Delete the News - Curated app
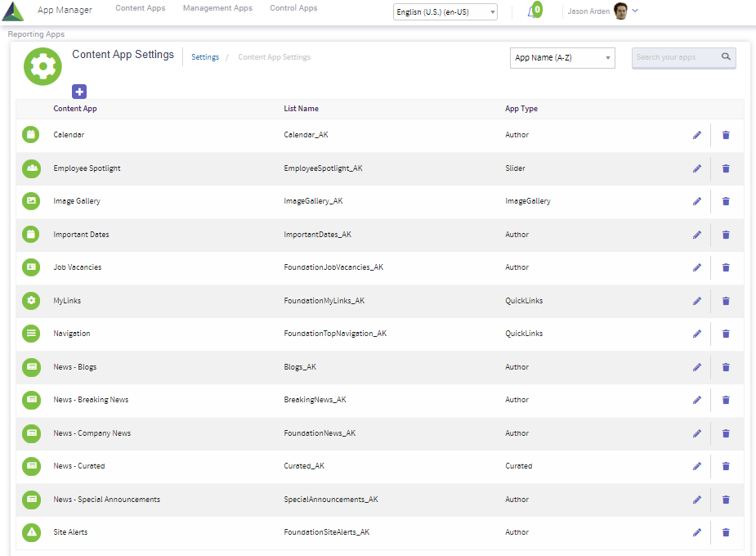This screenshot has height=556, width=756. pos(726,466)
